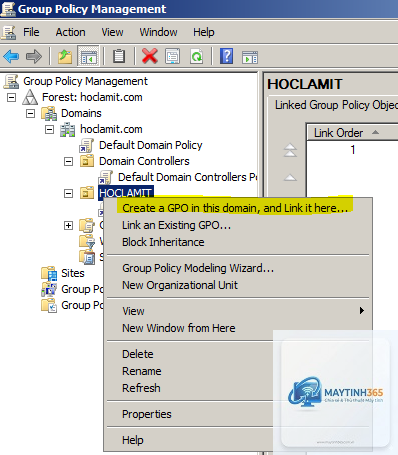Choose New Organizational Unit
This screenshot has height=455, width=398.
pos(238,285)
